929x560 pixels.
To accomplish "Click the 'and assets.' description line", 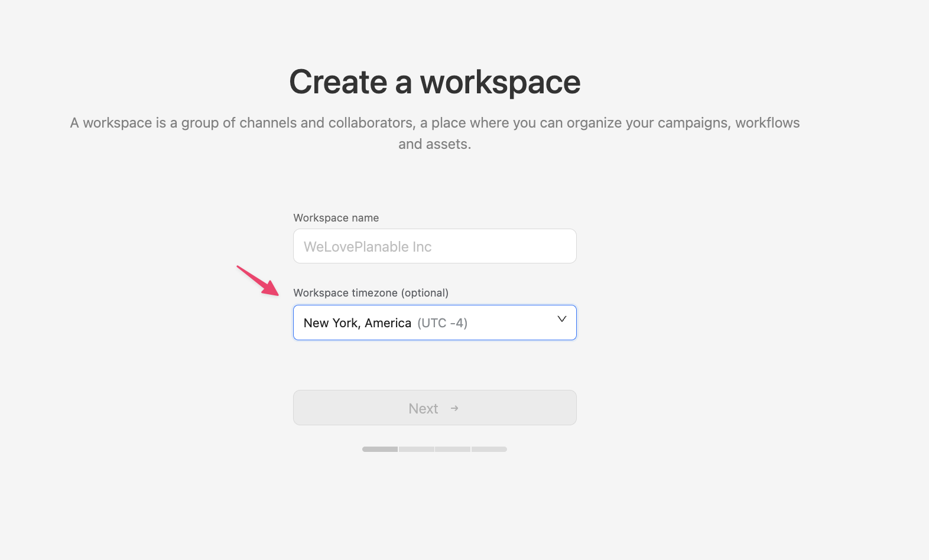I will [434, 144].
